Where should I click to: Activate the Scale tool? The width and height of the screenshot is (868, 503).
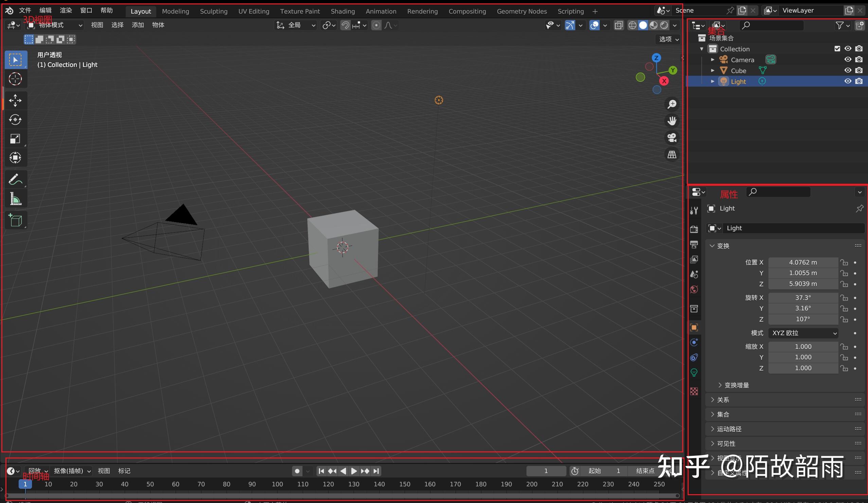[x=15, y=139]
